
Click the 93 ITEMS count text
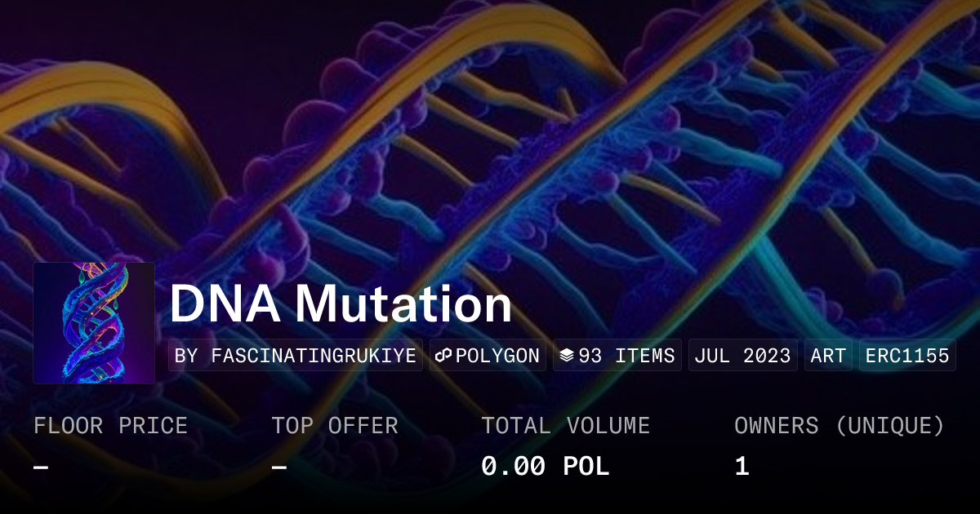tap(626, 356)
